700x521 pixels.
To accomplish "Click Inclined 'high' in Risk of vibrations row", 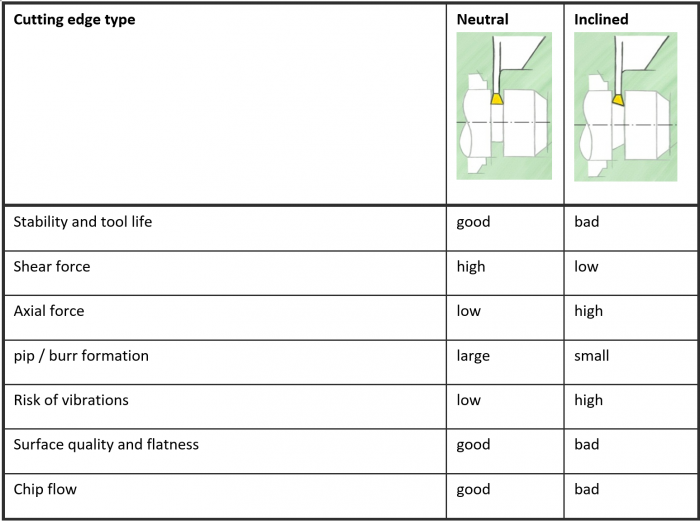I will [x=588, y=400].
